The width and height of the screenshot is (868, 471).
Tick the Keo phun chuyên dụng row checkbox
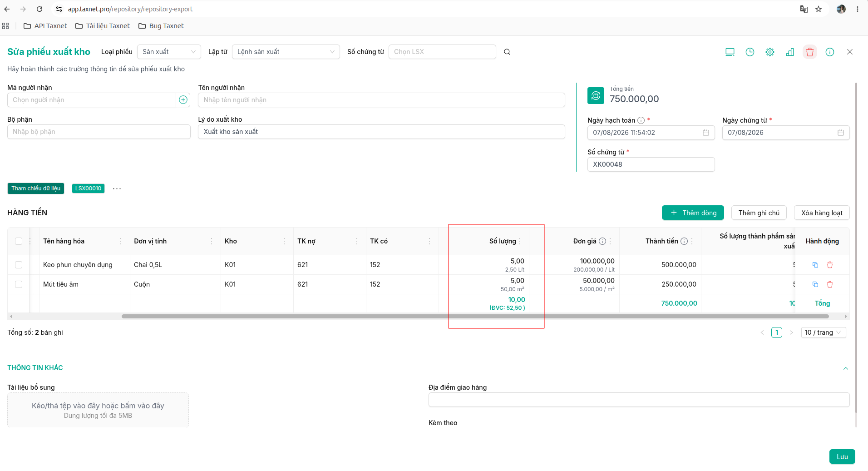coord(19,265)
